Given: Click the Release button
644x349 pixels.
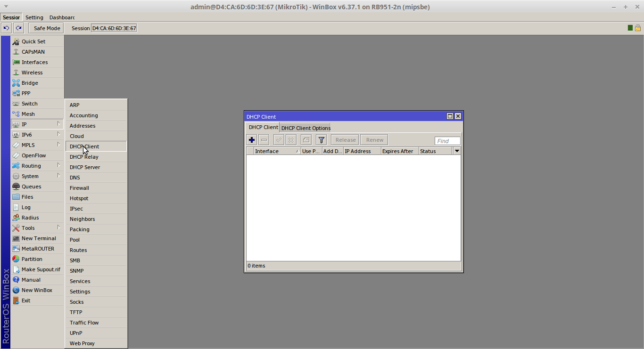Looking at the screenshot, I should coord(346,140).
